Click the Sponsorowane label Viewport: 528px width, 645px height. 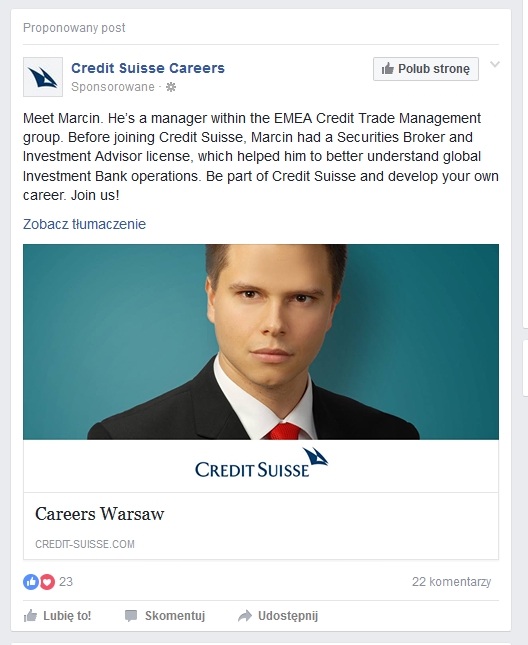(x=113, y=87)
